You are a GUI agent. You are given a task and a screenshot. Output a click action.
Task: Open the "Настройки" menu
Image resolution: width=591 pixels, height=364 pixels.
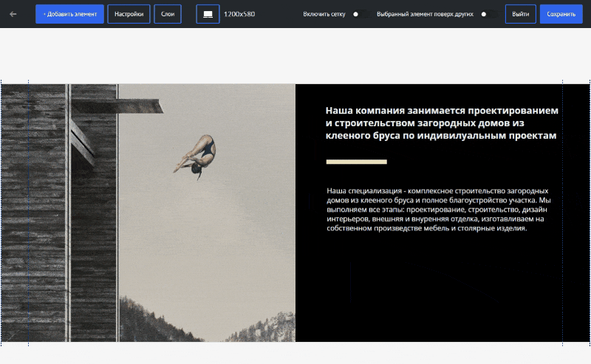129,14
